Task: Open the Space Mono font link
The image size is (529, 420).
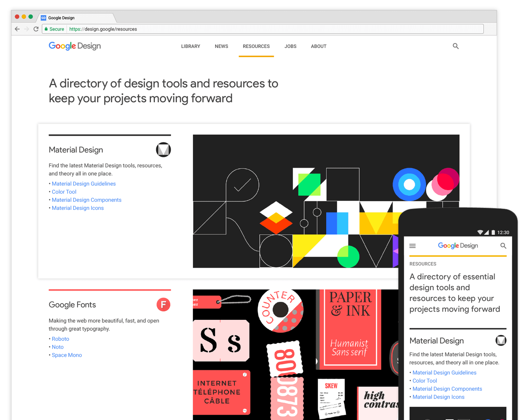Action: click(x=67, y=355)
